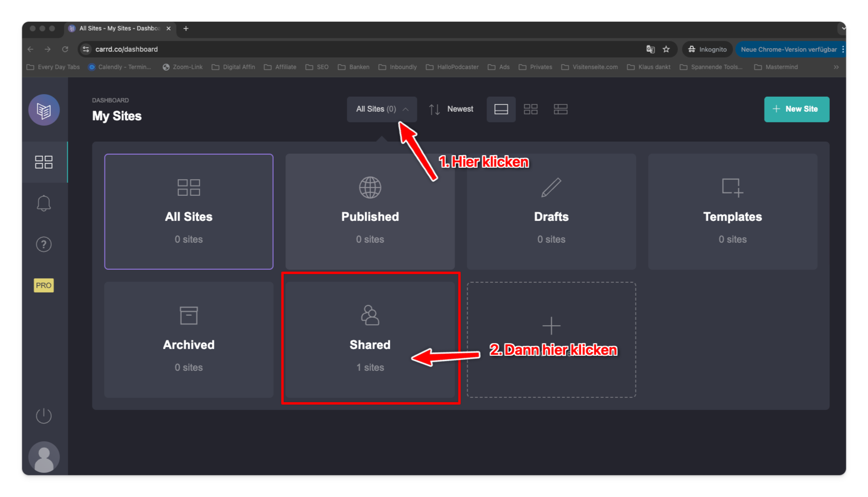The image size is (868, 497).
Task: Open the user profile avatar
Action: (44, 457)
